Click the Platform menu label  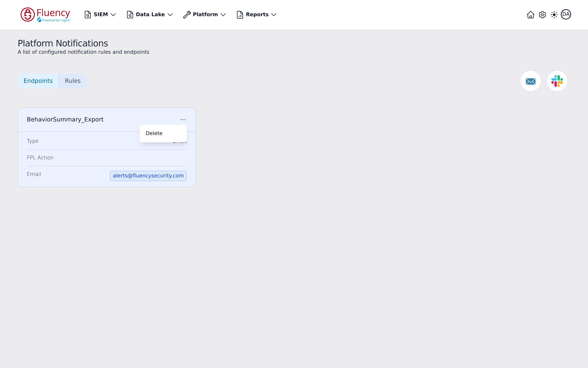[x=205, y=15]
